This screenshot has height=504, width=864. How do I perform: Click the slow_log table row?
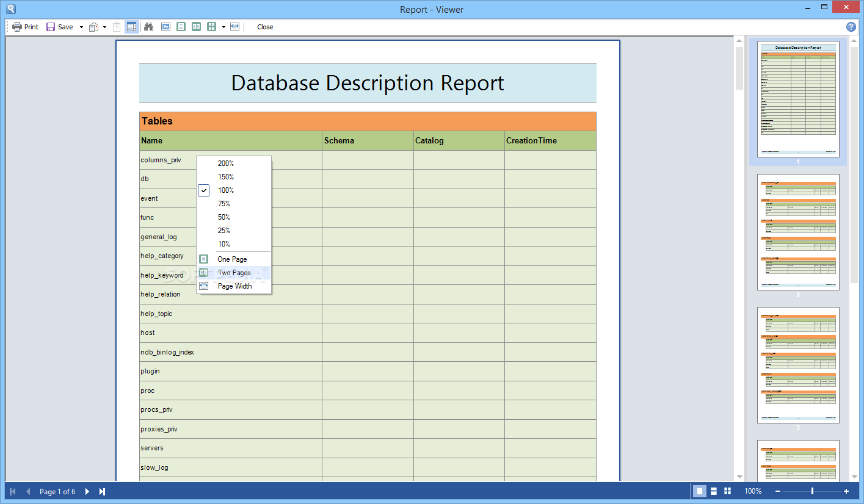368,467
